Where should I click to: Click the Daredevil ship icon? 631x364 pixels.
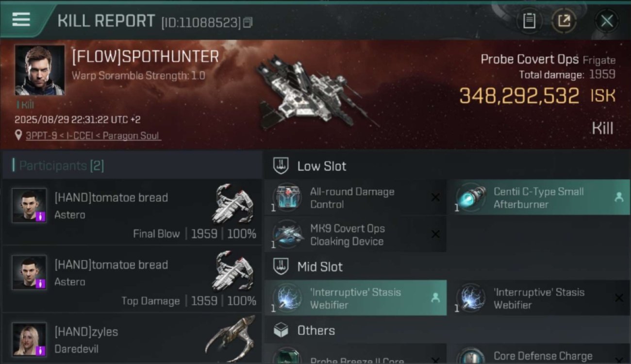pyautogui.click(x=230, y=335)
